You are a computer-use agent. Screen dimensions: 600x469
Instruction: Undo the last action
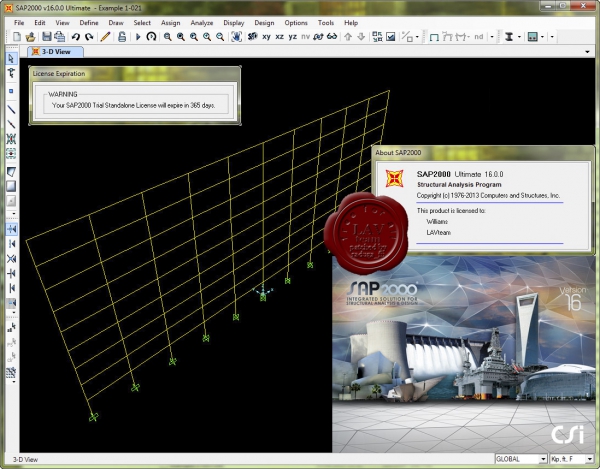pyautogui.click(x=76, y=37)
